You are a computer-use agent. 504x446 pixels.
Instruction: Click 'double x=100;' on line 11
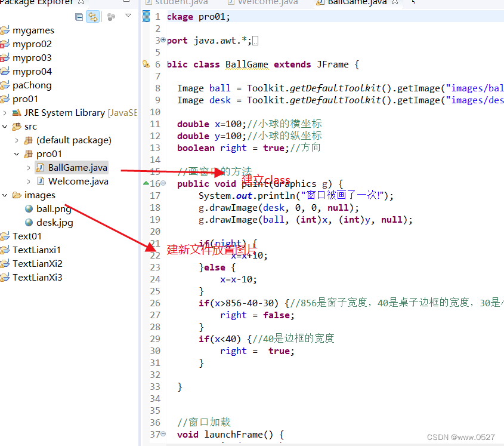pyautogui.click(x=212, y=124)
